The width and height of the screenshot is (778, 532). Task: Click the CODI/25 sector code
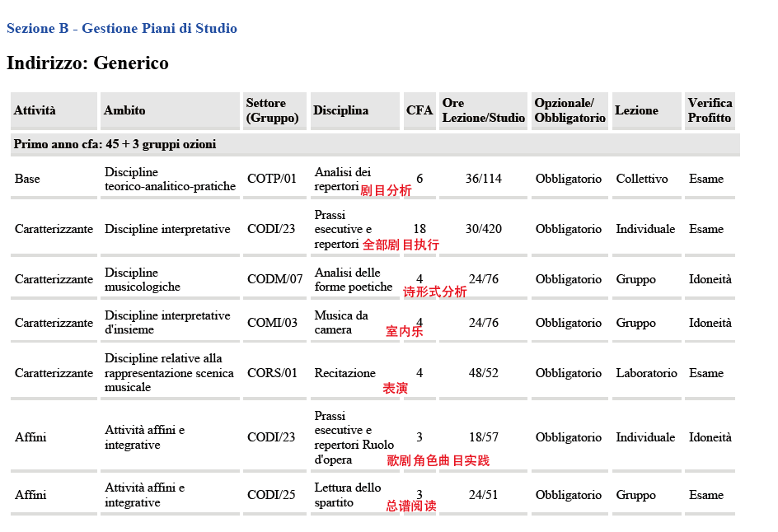(x=271, y=495)
